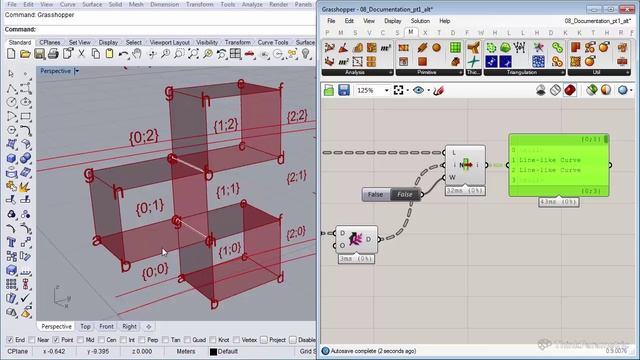Click the green panel listing Line-like Curve
Screen dimensions: 640x360
pyautogui.click(x=559, y=165)
